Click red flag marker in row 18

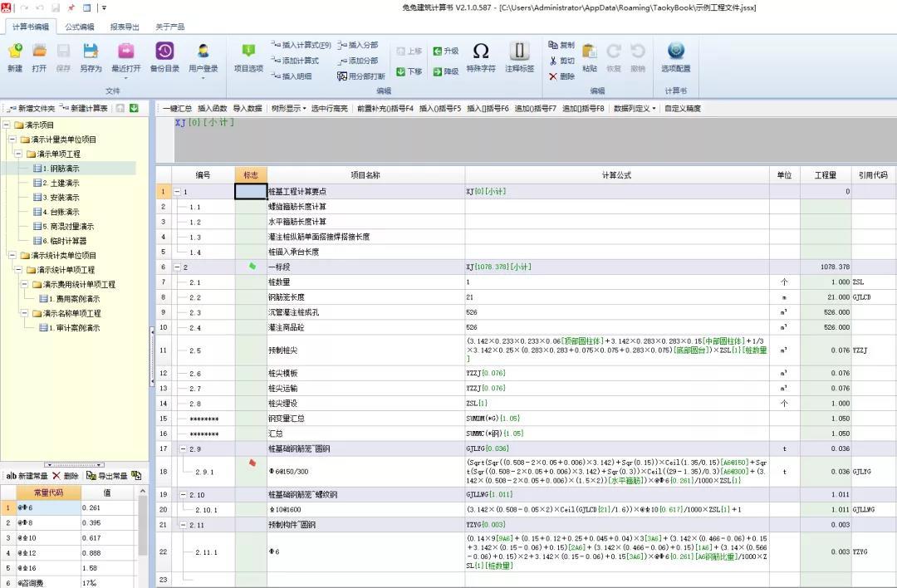coord(252,463)
